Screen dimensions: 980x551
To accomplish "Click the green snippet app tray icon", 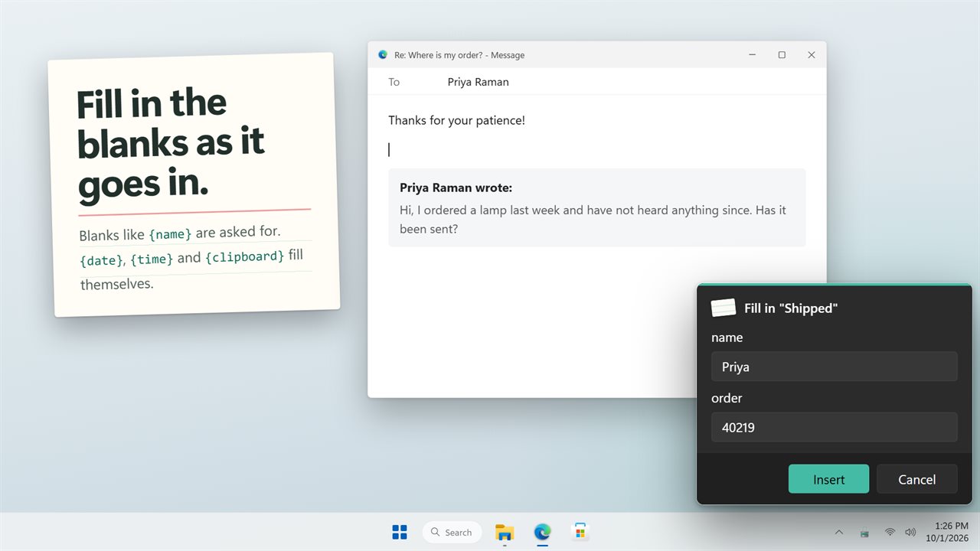I will click(864, 533).
